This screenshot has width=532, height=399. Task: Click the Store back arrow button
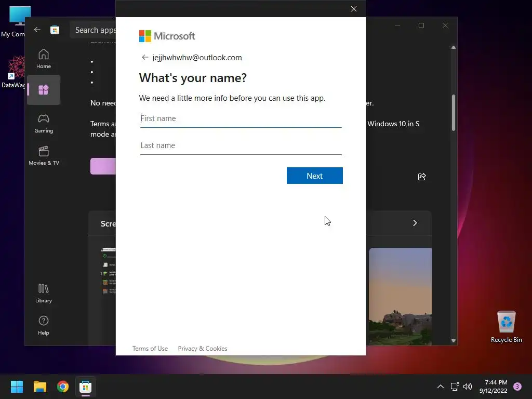(37, 30)
